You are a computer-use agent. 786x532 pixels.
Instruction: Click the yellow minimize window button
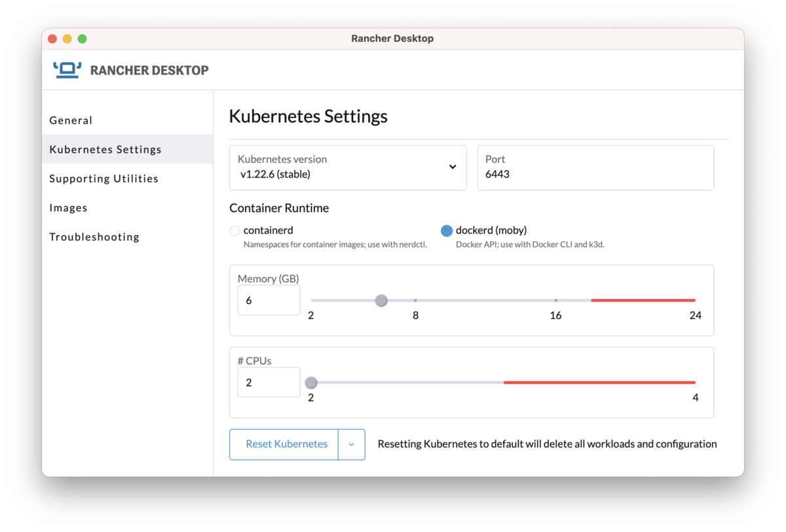coord(67,39)
